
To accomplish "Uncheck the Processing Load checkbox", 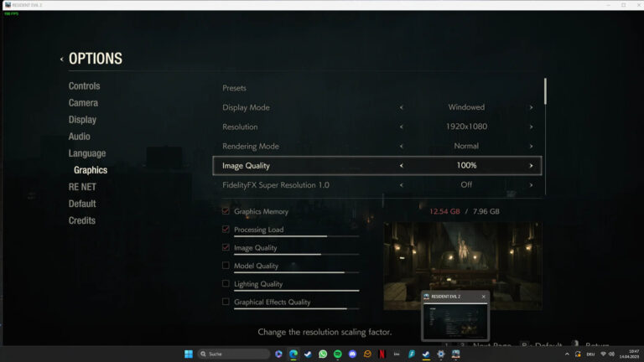I will coord(226,230).
